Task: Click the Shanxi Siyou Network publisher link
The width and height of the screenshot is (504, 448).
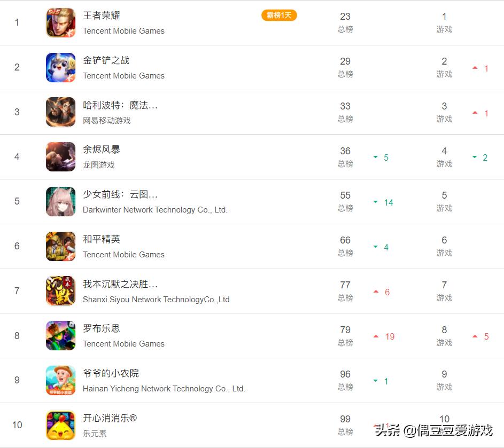Action: coord(156,300)
